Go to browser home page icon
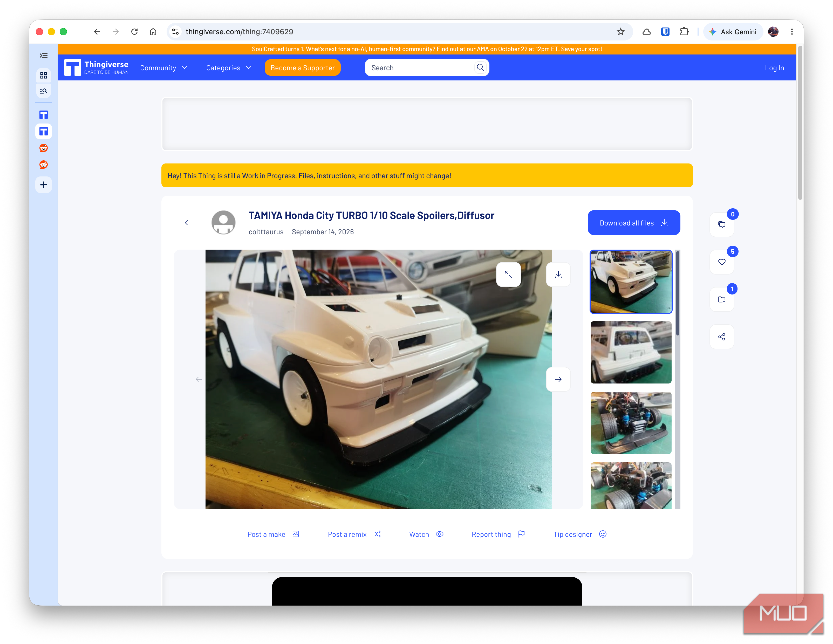 click(x=153, y=32)
